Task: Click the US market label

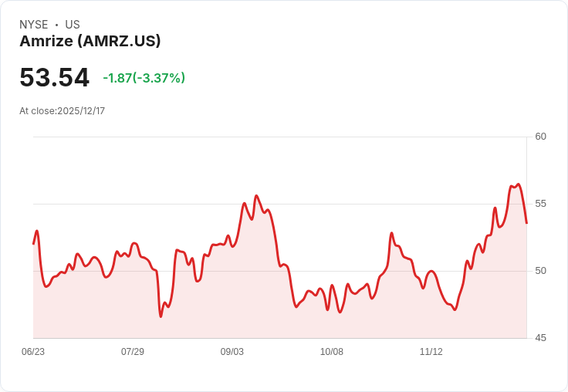Action: coord(73,25)
